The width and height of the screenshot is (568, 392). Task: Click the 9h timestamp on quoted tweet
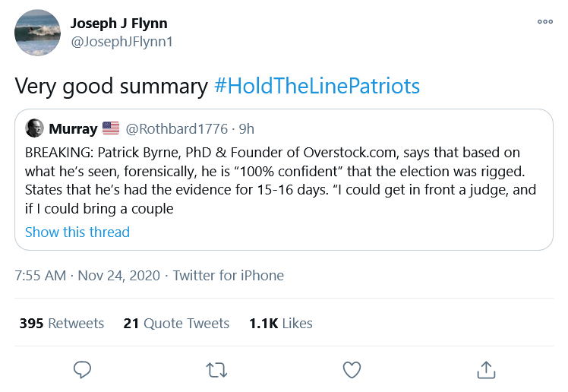point(246,129)
